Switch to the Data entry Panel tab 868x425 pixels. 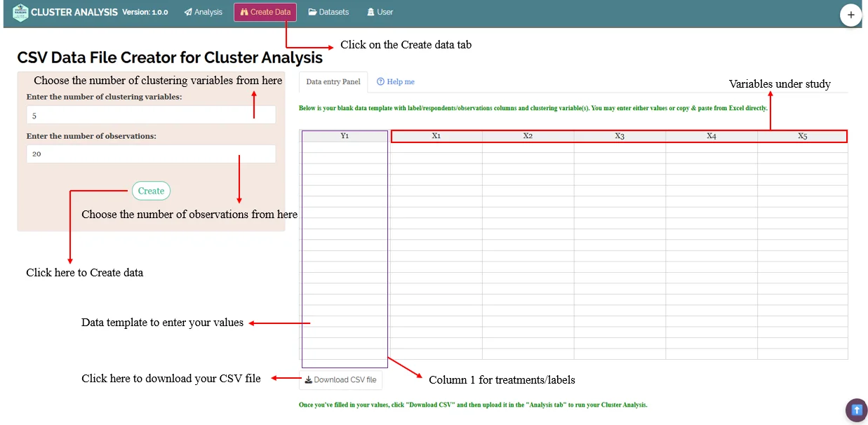tap(333, 82)
